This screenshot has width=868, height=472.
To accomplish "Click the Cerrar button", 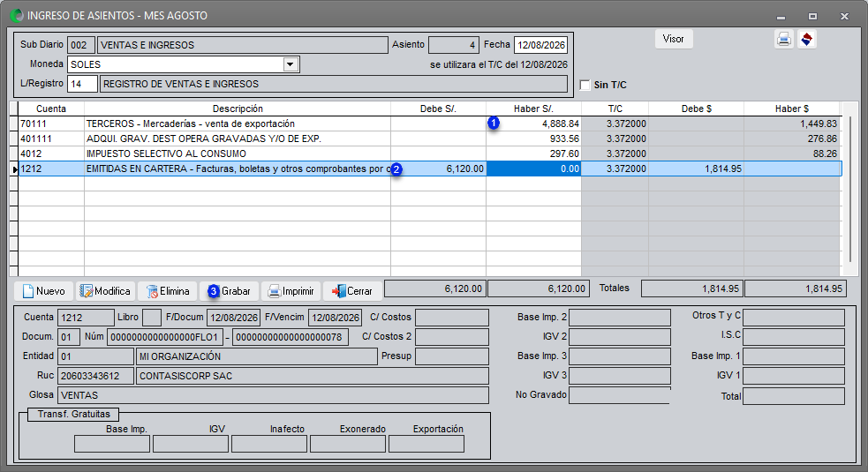I will point(352,291).
